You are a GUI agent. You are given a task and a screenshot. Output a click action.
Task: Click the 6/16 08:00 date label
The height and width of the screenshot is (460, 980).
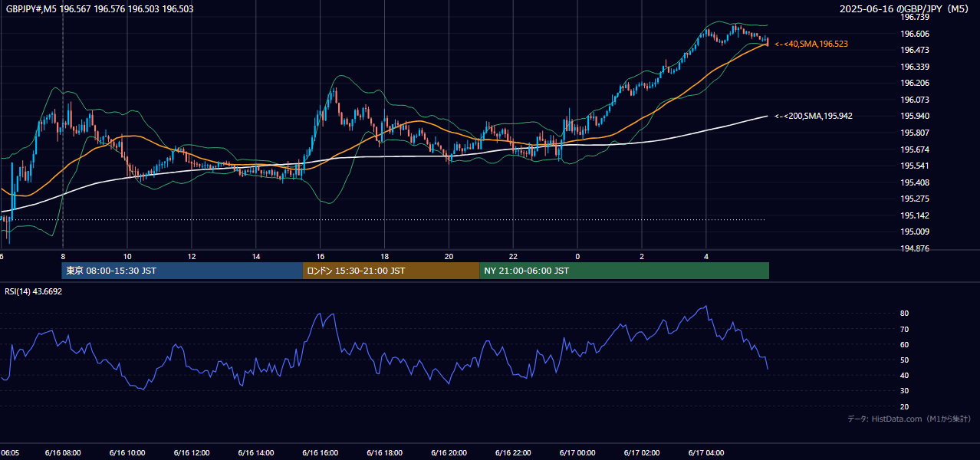coord(63,453)
